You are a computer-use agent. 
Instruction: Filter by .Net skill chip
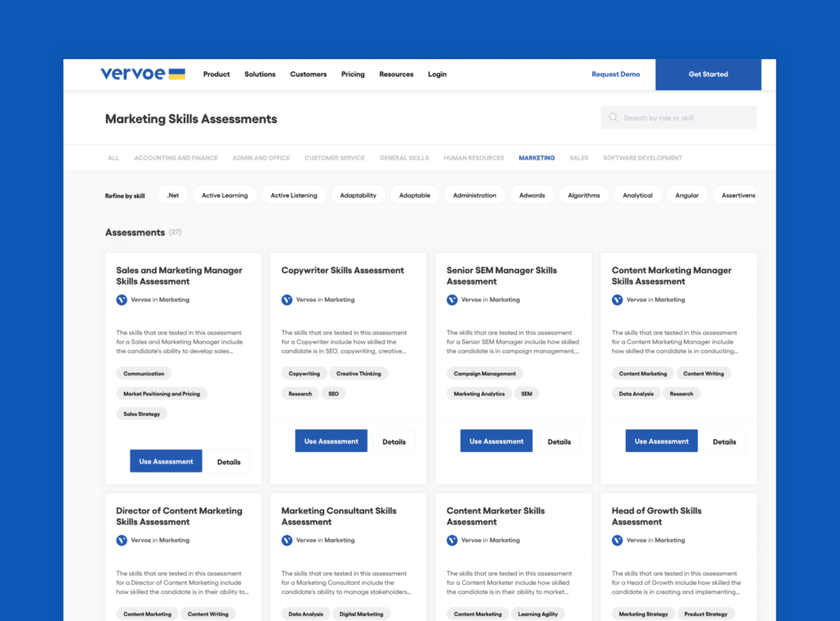pyautogui.click(x=172, y=195)
